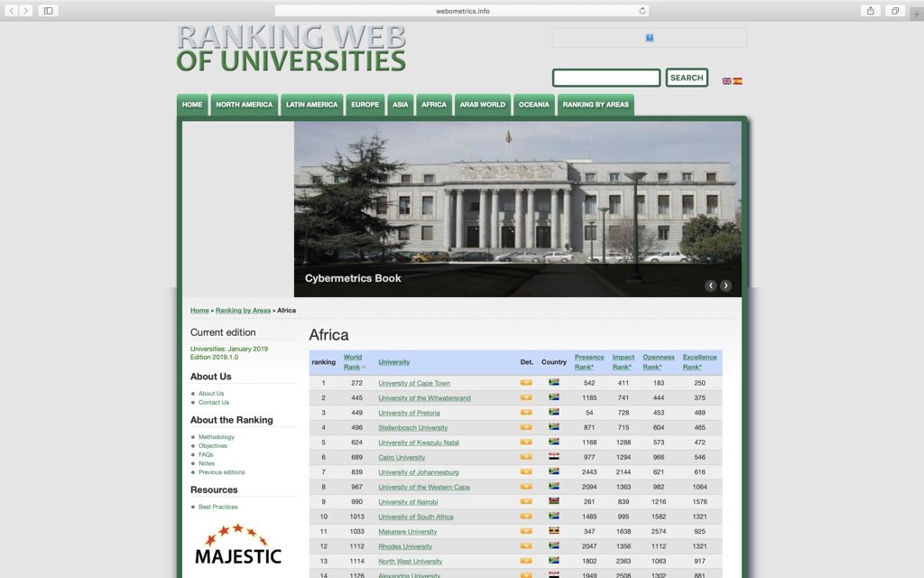924x578 pixels.
Task: Sort table by Openness Rank column
Action: (x=658, y=362)
